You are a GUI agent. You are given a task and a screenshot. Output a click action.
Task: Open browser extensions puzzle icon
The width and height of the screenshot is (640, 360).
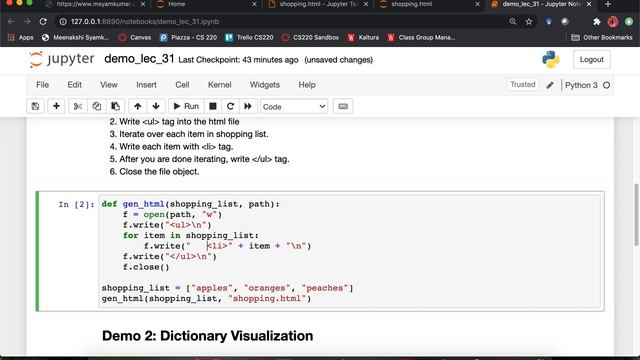[596, 22]
